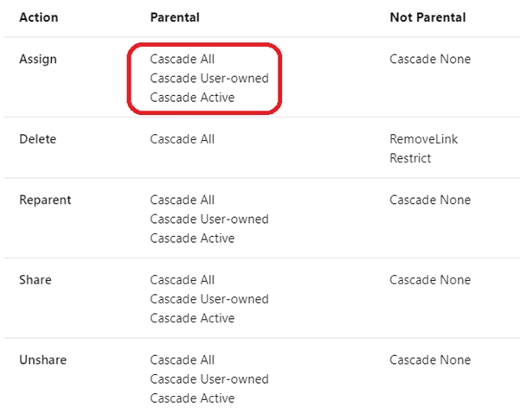The width and height of the screenshot is (520, 420).
Task: Click the "Parental" column header
Action: pyautogui.click(x=176, y=17)
